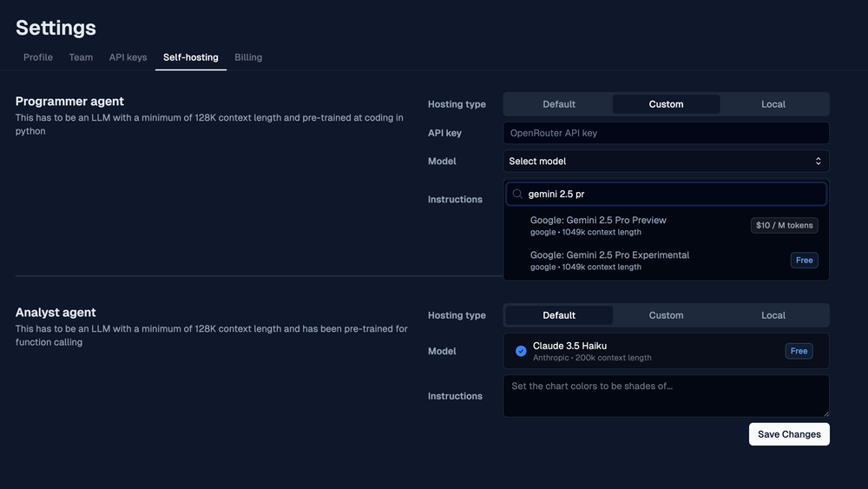Click the search magnifier icon in model dropdown

click(517, 195)
